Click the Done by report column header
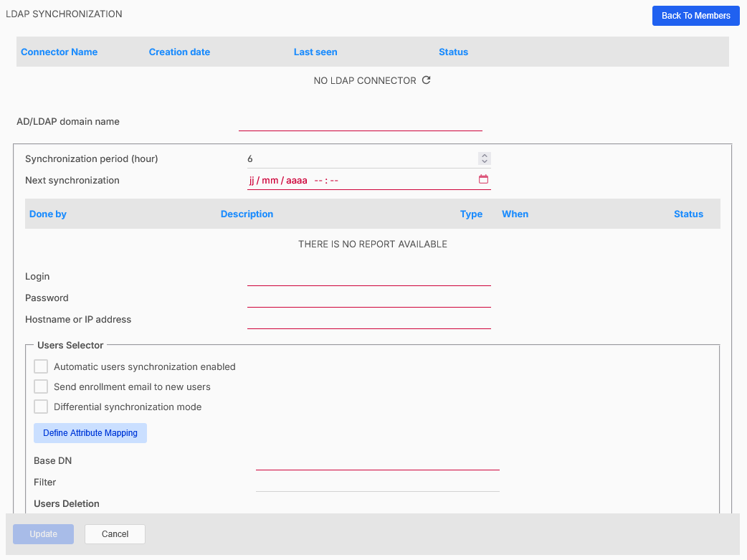The width and height of the screenshot is (747, 560). (x=48, y=214)
